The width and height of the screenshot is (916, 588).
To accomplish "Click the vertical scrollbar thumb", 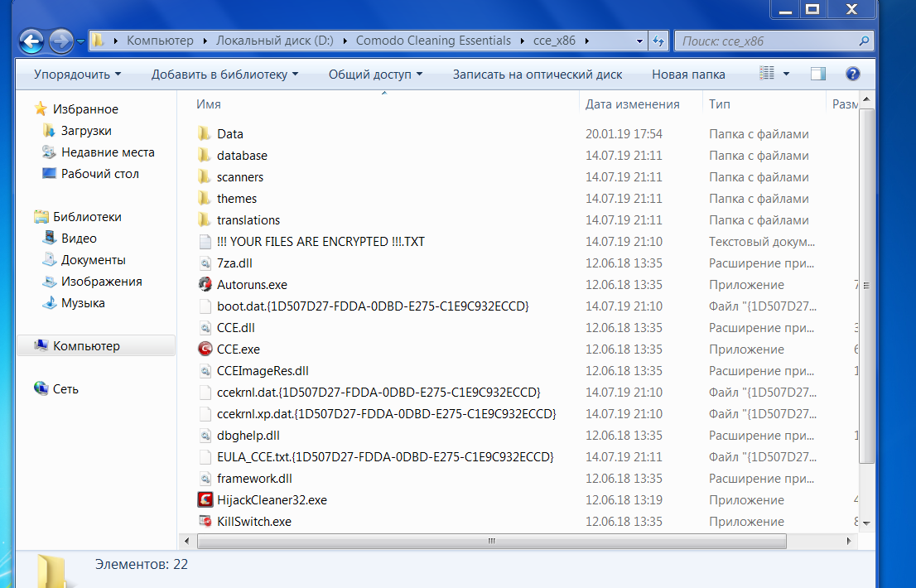I will (866, 286).
